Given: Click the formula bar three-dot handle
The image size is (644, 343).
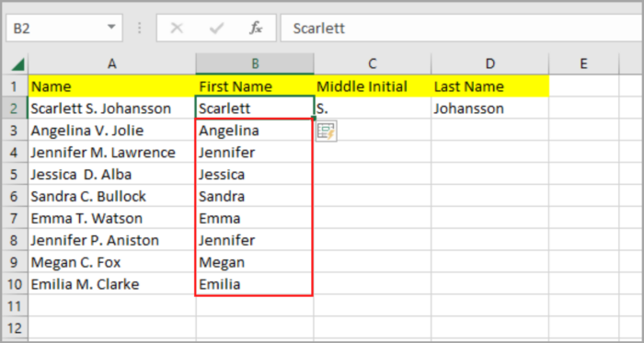Looking at the screenshot, I should coord(140,28).
